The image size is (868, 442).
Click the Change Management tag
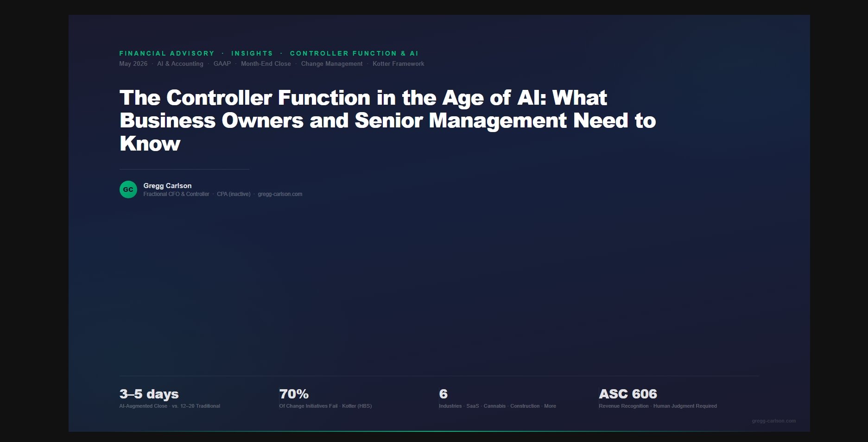332,64
